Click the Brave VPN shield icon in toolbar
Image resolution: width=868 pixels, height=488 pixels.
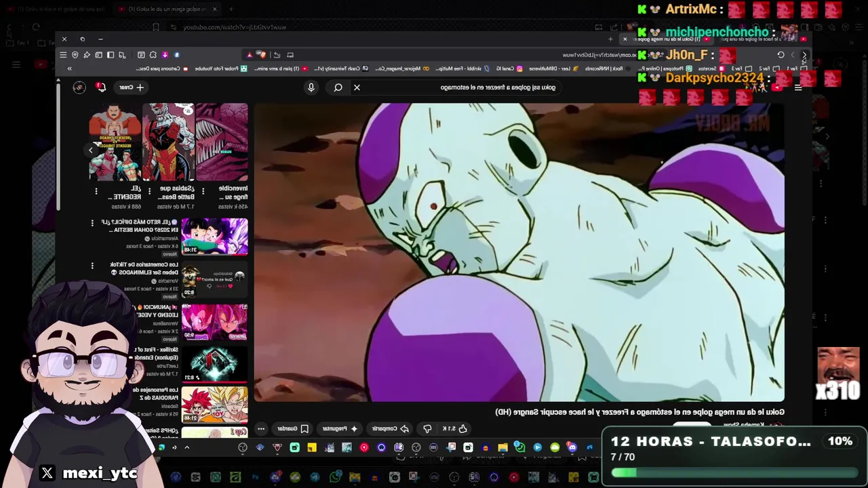[x=75, y=55]
